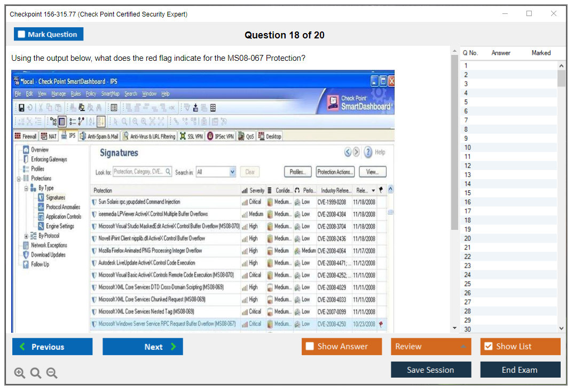Open the Search in All combo box
This screenshot has width=574, height=392.
(216, 172)
